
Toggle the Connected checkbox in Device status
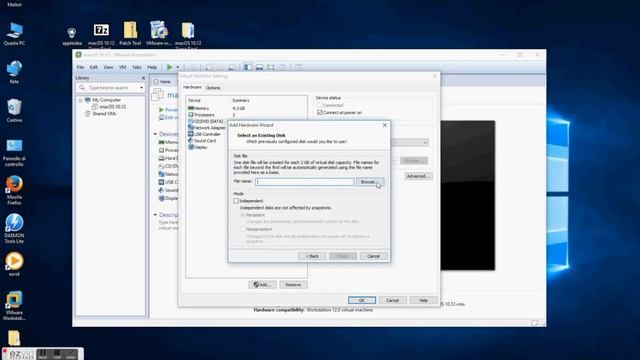click(320, 105)
